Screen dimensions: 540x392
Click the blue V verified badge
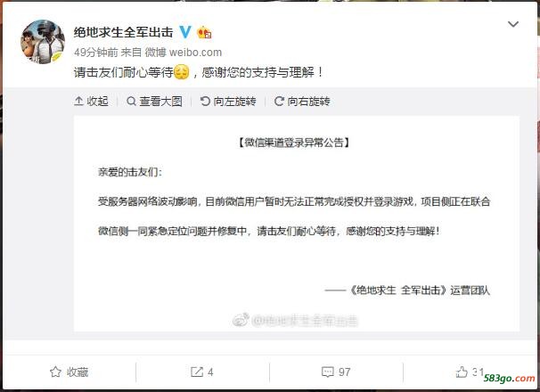coord(185,32)
